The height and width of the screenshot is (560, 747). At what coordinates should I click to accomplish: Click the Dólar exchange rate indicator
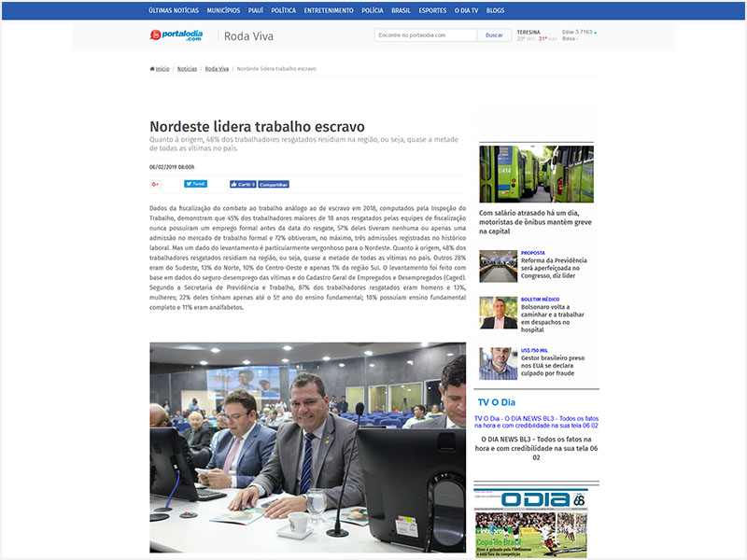pyautogui.click(x=579, y=32)
